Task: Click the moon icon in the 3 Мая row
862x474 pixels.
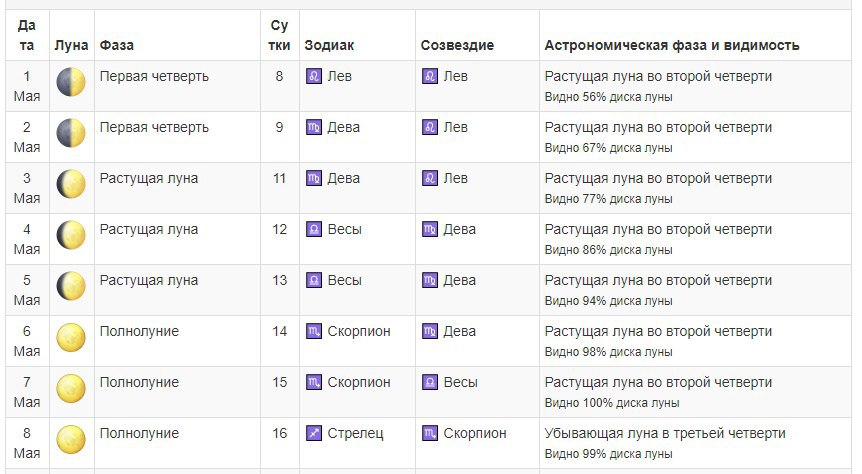Action: (x=71, y=184)
